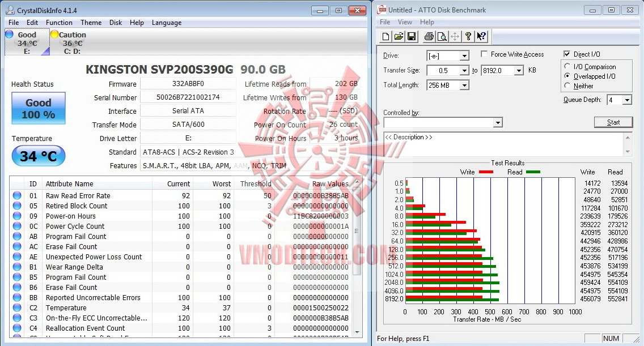This screenshot has width=644, height=346.
Task: Open the Function menu in CrystalDiskInfo
Action: 59,23
